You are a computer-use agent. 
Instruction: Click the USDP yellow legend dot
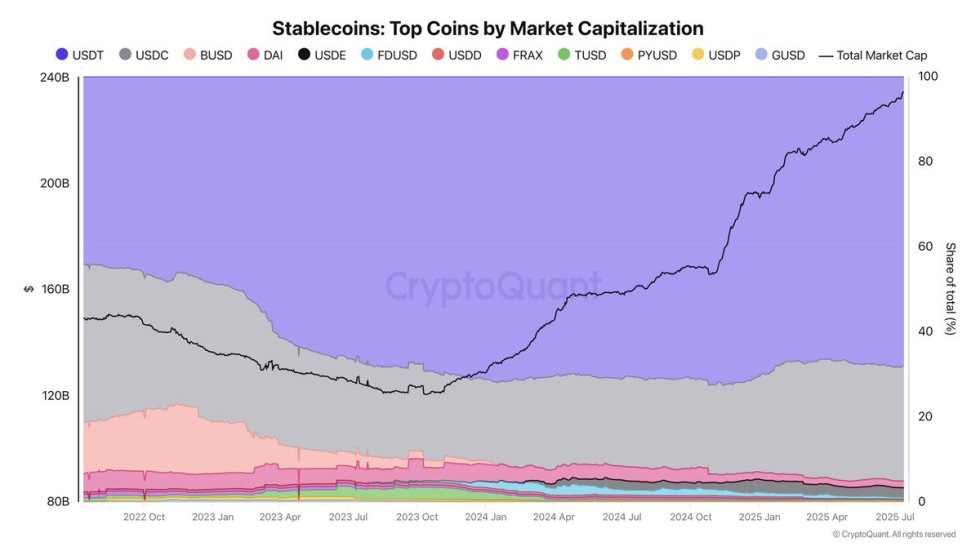click(x=697, y=55)
